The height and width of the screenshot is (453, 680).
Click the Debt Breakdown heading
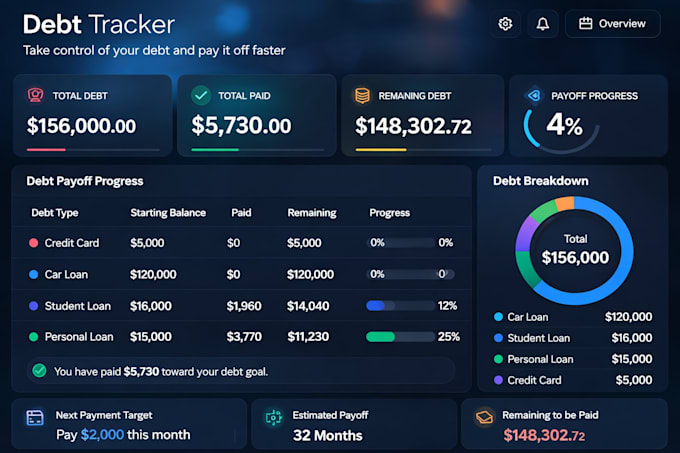tap(541, 181)
